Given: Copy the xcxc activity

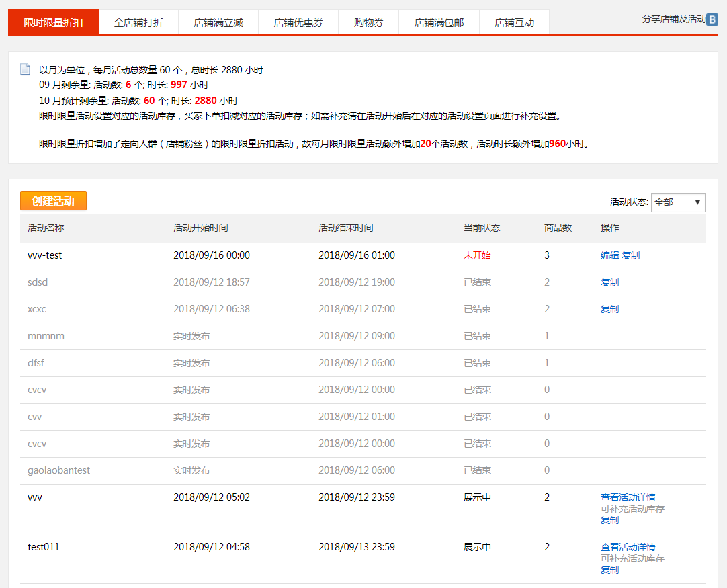Looking at the screenshot, I should coord(609,309).
